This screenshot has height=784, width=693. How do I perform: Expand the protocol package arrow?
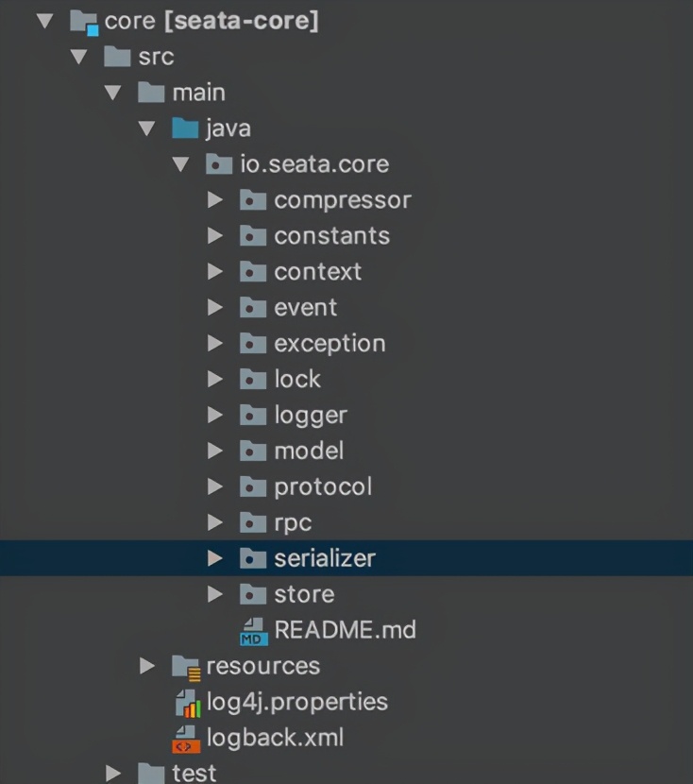pyautogui.click(x=215, y=486)
